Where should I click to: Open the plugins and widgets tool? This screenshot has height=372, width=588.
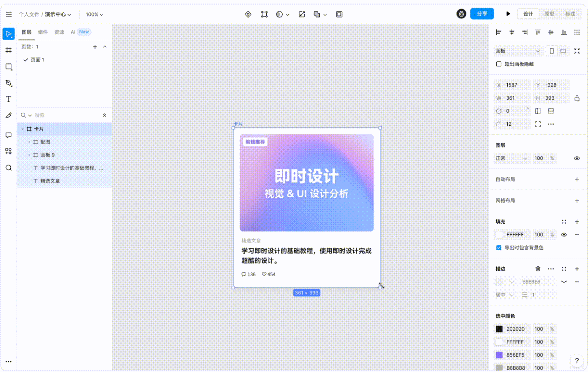coord(8,151)
